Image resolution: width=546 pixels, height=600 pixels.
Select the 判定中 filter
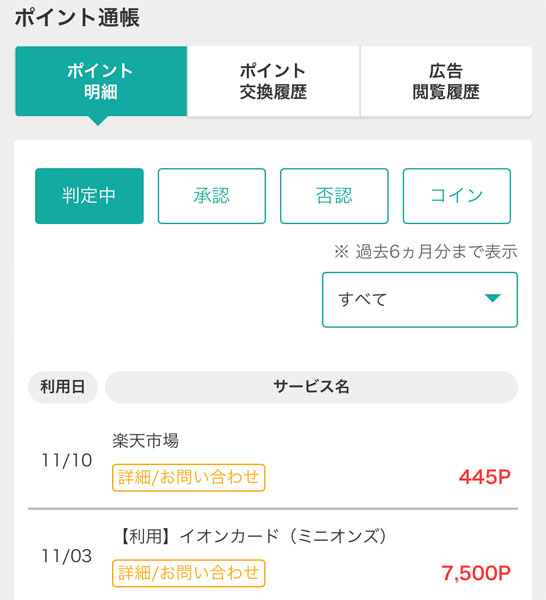point(89,196)
